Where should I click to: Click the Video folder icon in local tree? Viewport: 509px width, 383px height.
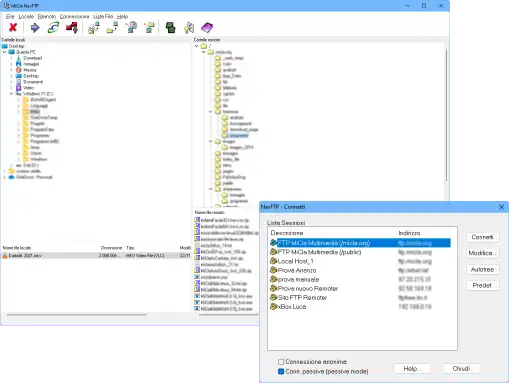[19, 88]
